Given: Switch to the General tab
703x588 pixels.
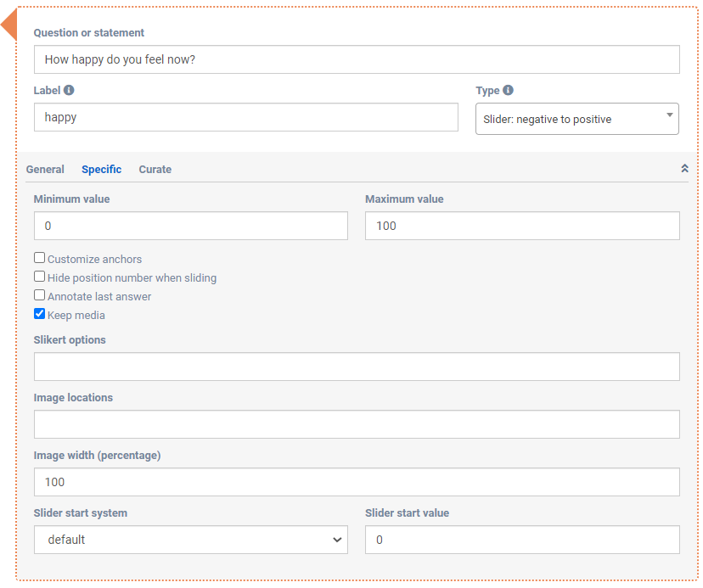Looking at the screenshot, I should tap(45, 170).
